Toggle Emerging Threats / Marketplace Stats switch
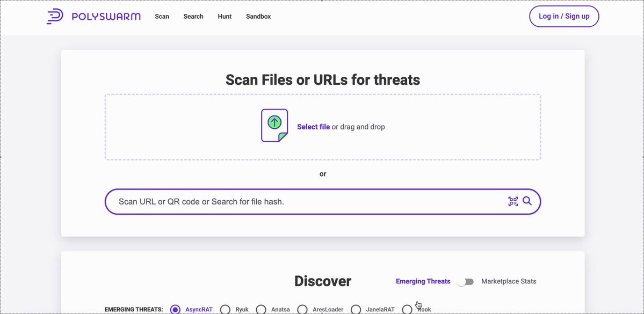Viewport: 644px width, 314px height. click(x=465, y=282)
